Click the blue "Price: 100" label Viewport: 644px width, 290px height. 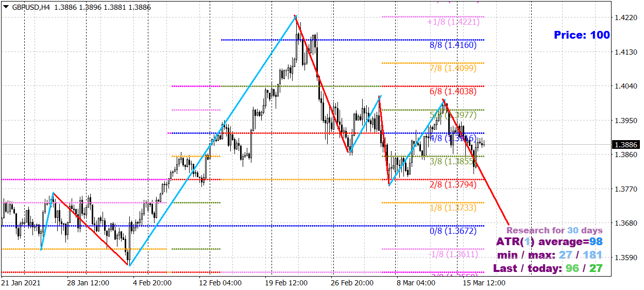(x=582, y=35)
